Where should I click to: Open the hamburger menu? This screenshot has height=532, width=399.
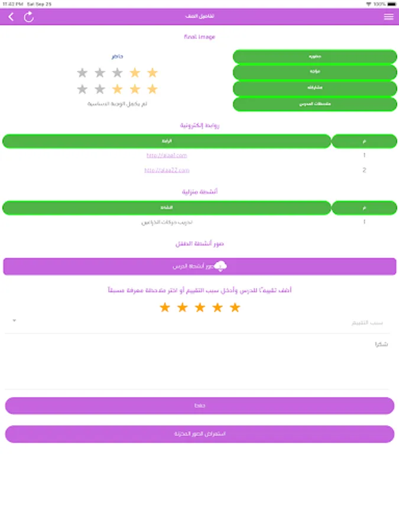point(388,17)
